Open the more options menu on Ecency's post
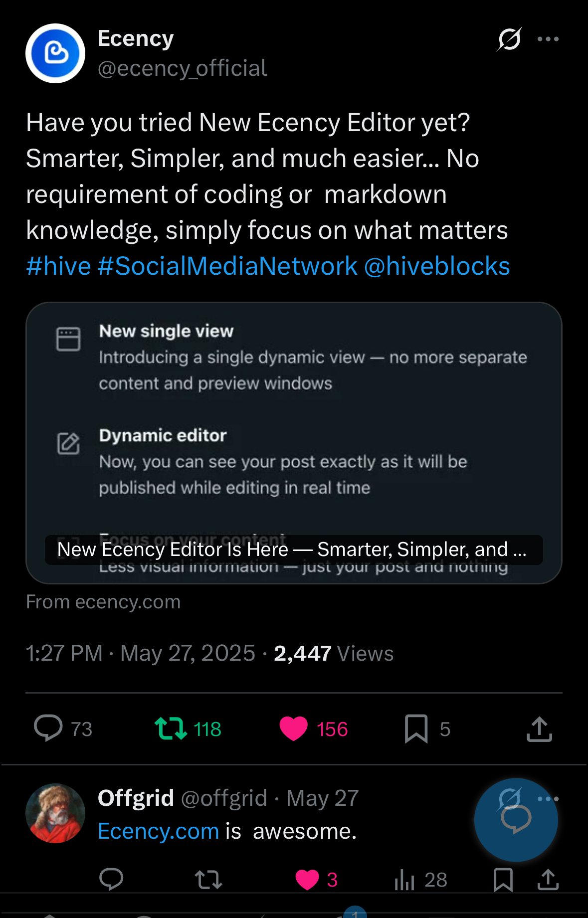 548,39
